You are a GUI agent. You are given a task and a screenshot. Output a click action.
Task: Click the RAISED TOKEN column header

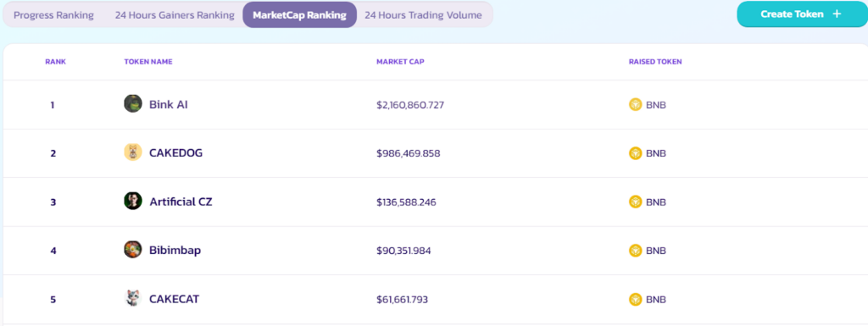coord(655,62)
